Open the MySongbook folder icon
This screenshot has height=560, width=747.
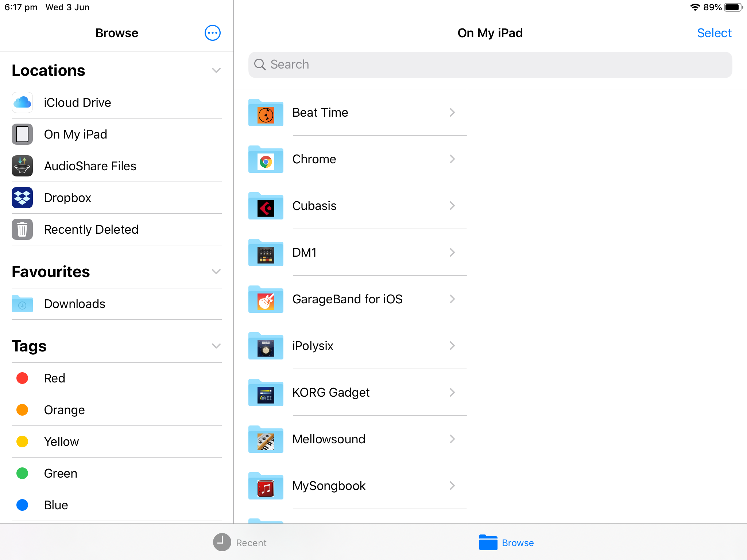coord(266,486)
